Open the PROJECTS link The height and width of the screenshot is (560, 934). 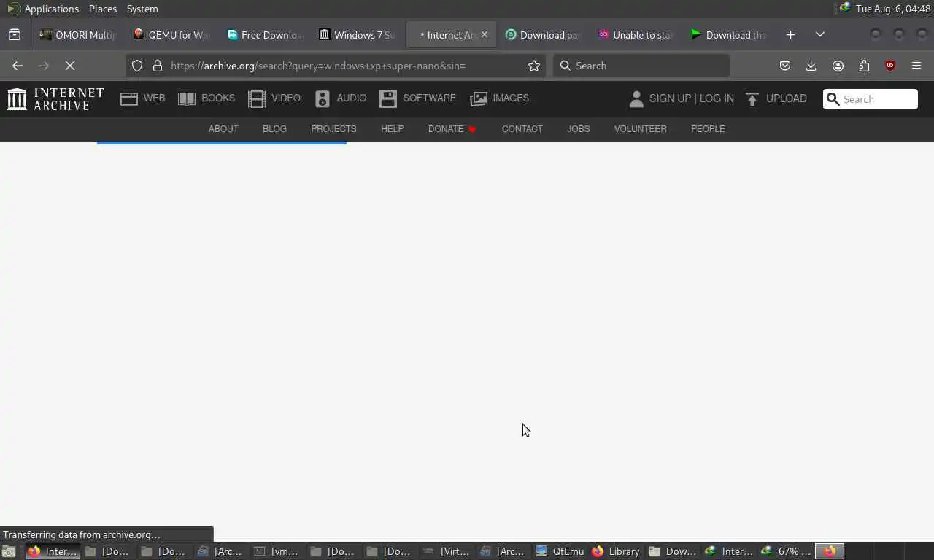tap(333, 129)
